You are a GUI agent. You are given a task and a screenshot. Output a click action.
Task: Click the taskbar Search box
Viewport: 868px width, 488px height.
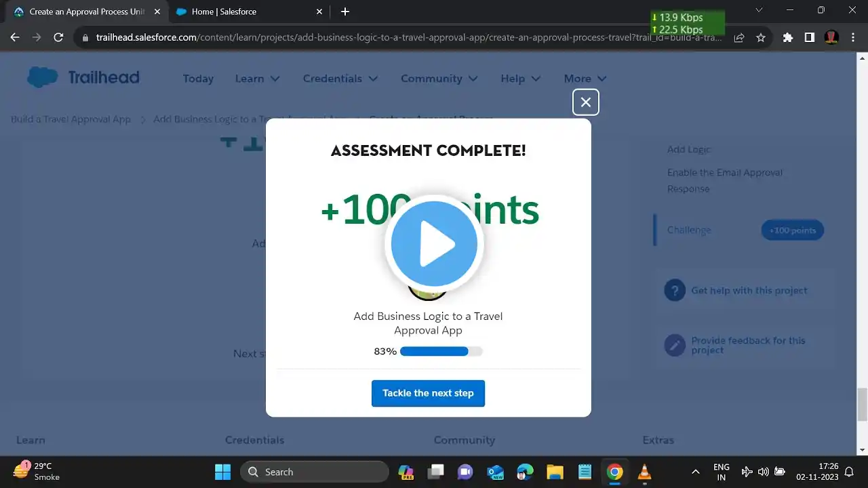pyautogui.click(x=315, y=472)
